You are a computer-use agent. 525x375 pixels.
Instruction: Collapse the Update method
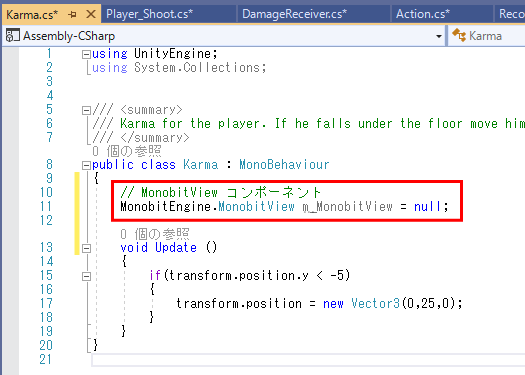(86, 248)
